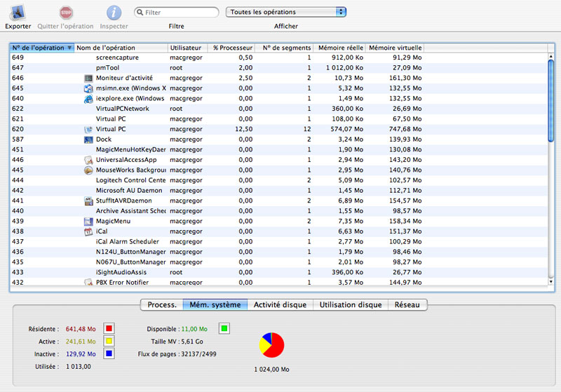This screenshot has height=392, width=561.
Task: Click the green Disponible color swatch
Action: pos(224,328)
